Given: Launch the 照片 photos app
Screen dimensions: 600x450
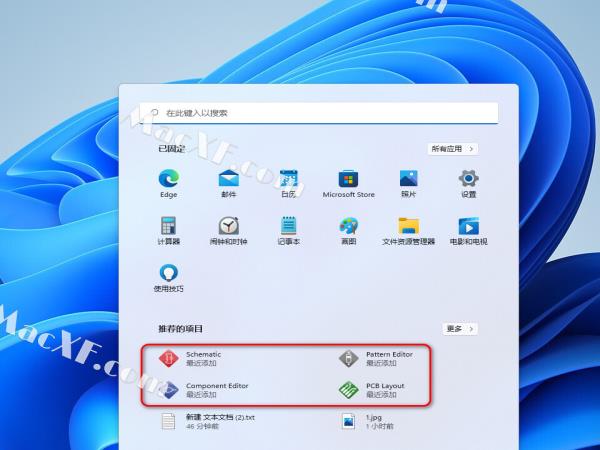Looking at the screenshot, I should click(408, 184).
